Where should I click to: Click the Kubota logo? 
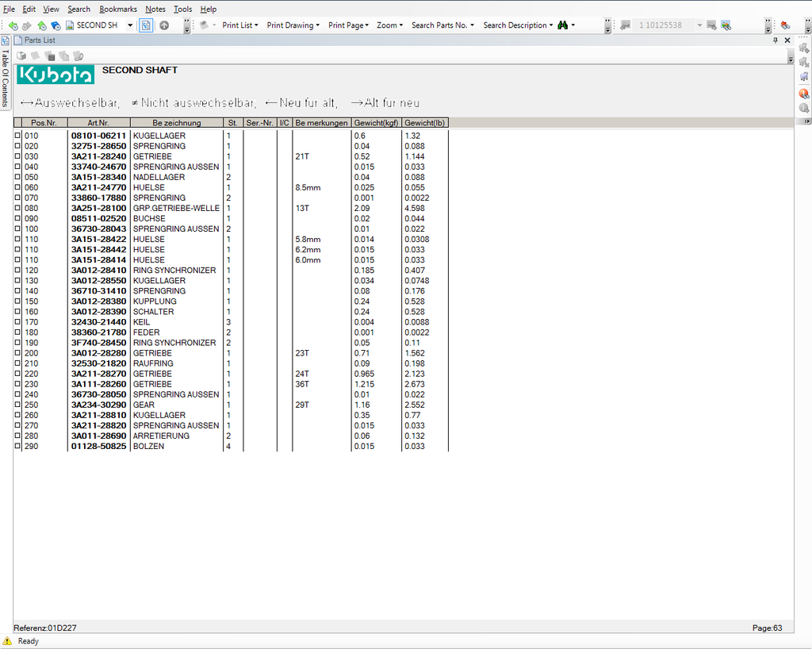coord(56,75)
